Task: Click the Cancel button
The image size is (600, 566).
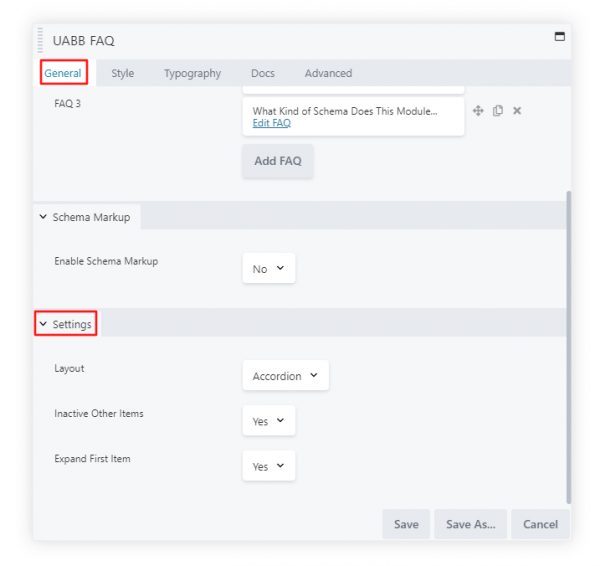Action: click(x=540, y=524)
